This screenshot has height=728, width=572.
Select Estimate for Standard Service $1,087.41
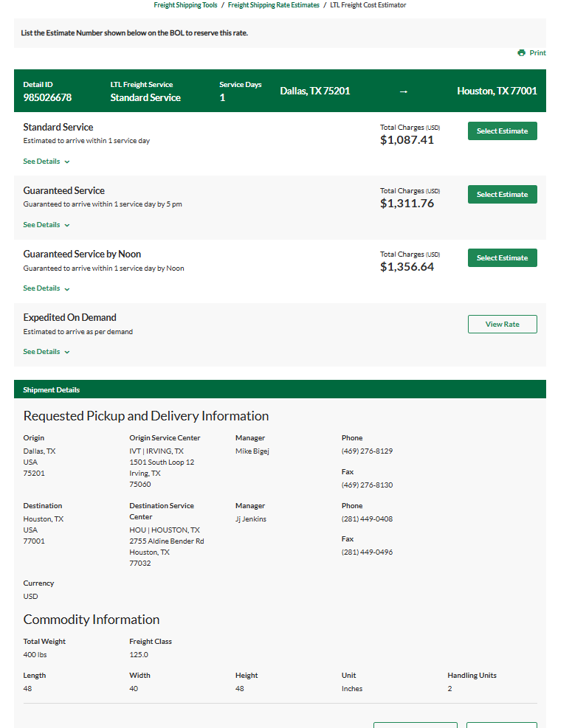coord(503,131)
